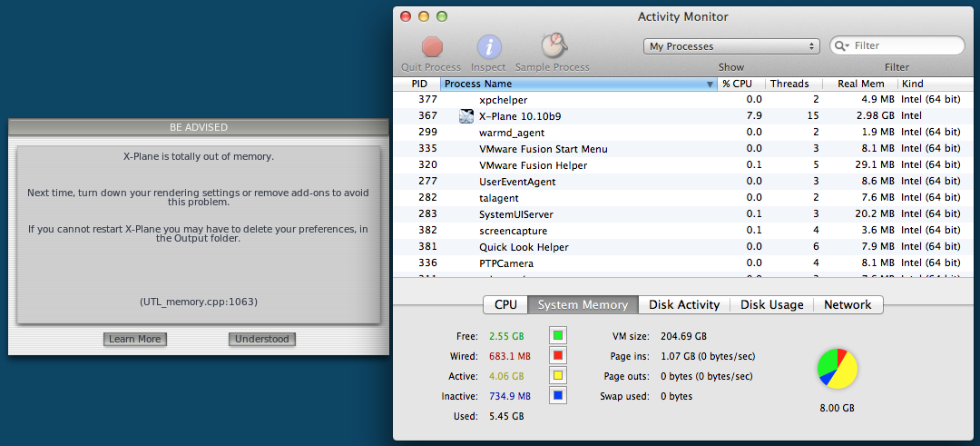Click the 2.98 GB Real Mem value
980x446 pixels.
[x=875, y=115]
